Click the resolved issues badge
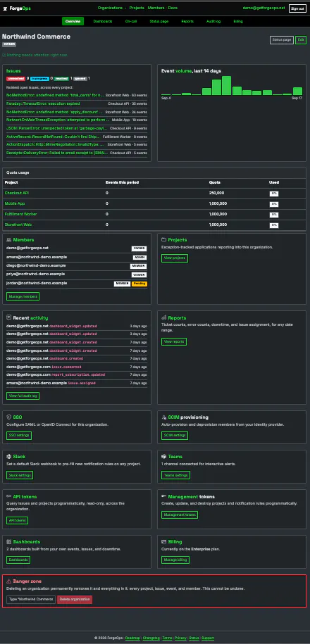 point(61,78)
